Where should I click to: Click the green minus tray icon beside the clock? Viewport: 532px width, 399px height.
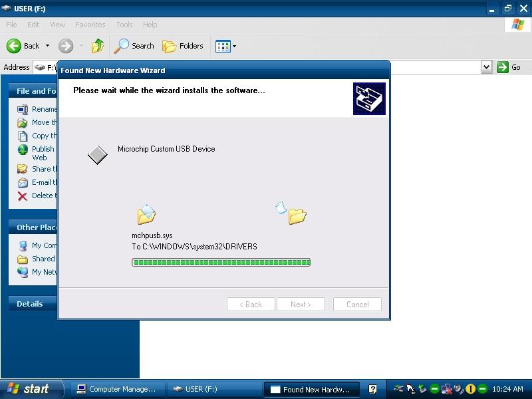pyautogui.click(x=483, y=389)
